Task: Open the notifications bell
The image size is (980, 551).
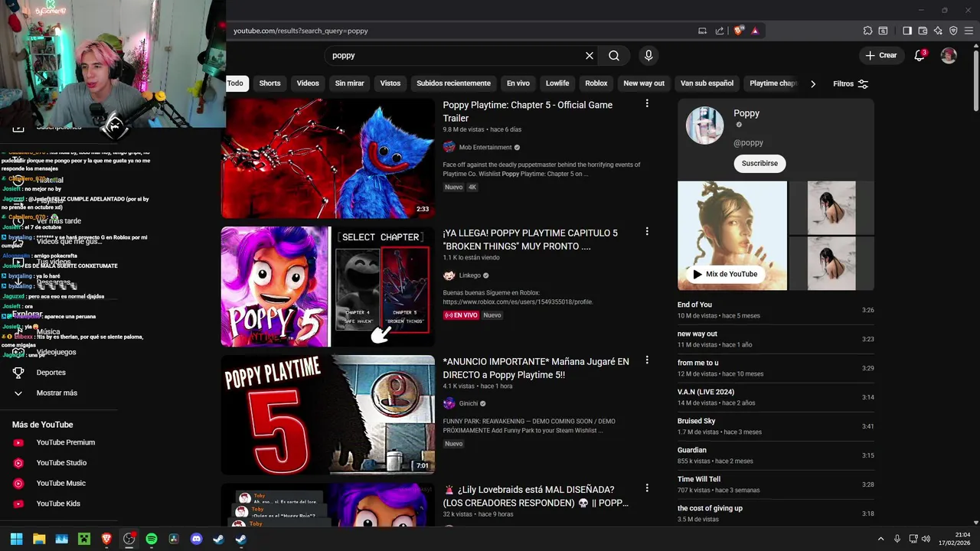Action: click(x=920, y=55)
